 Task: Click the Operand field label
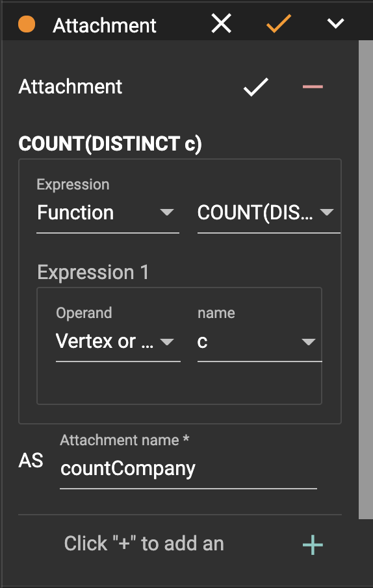(84, 313)
